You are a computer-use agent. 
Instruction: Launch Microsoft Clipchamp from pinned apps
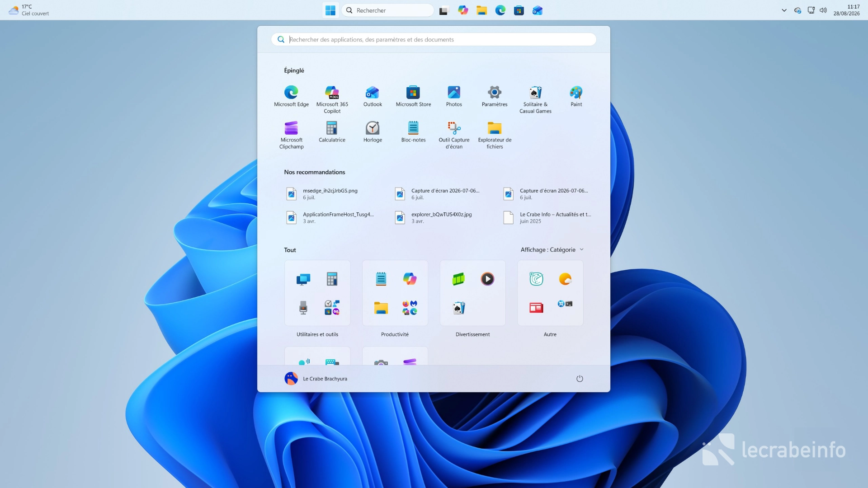(x=291, y=135)
